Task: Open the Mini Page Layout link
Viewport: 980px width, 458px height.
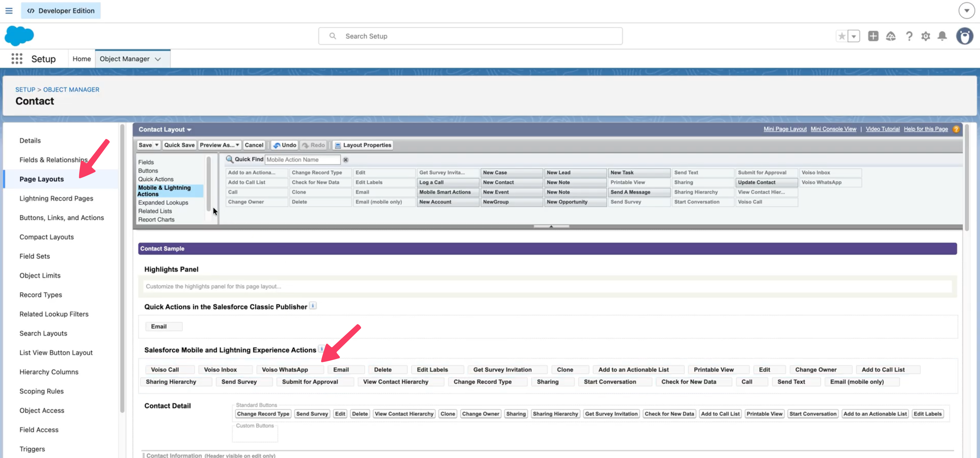Action: [x=785, y=129]
